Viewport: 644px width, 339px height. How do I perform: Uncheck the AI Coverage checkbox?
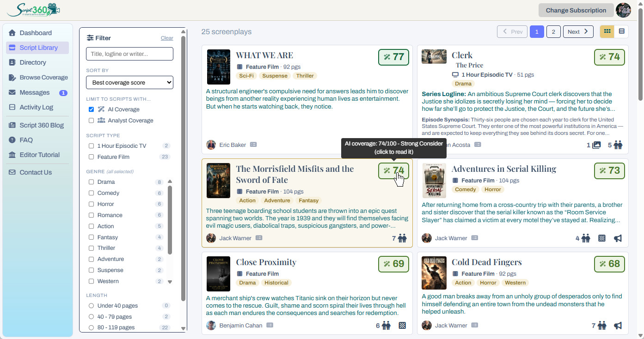91,109
